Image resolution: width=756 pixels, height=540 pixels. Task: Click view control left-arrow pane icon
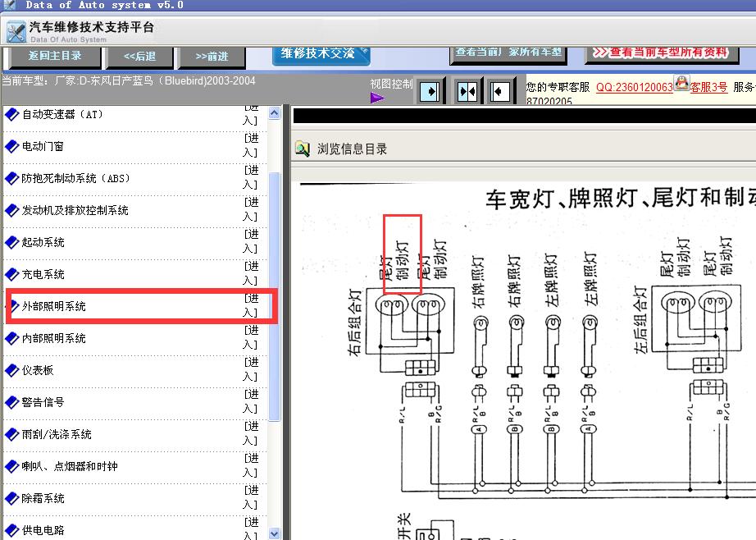499,91
